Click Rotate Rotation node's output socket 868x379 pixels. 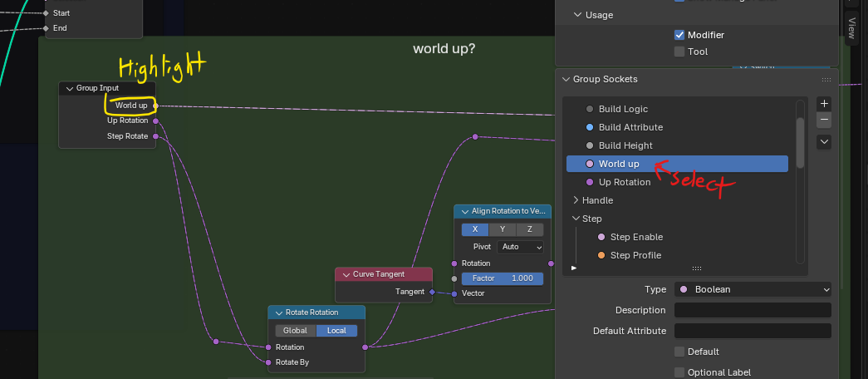click(x=365, y=347)
